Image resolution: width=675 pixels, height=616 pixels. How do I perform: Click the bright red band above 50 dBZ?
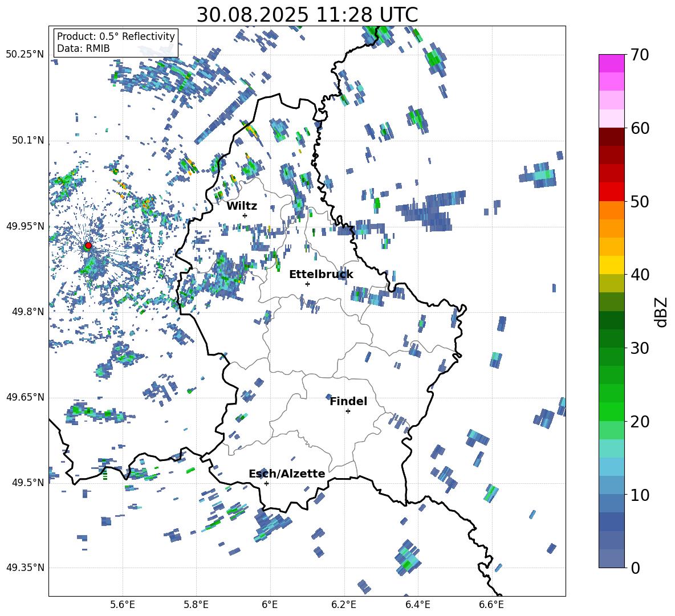611,192
